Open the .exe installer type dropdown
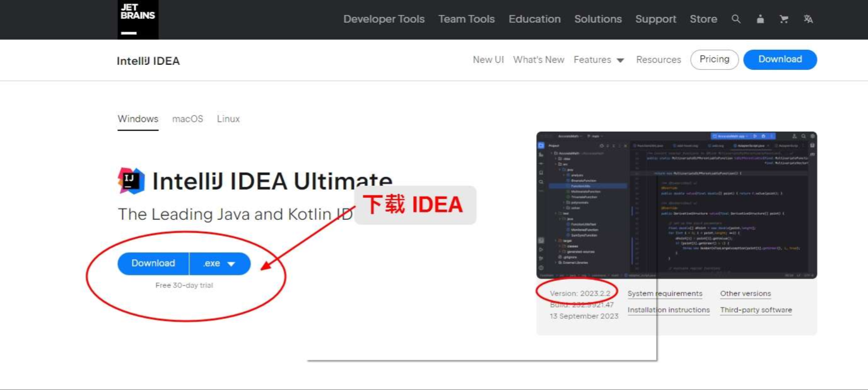868x390 pixels. [x=220, y=264]
